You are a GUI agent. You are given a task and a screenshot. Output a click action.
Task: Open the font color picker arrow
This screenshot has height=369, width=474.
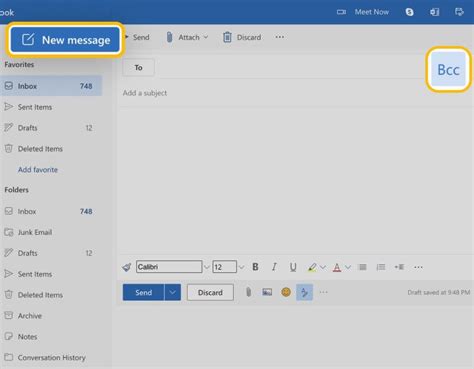tap(348, 267)
